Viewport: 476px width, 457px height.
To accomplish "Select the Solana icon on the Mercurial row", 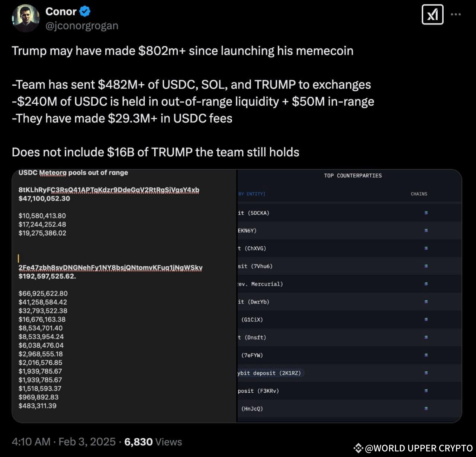I will click(425, 284).
